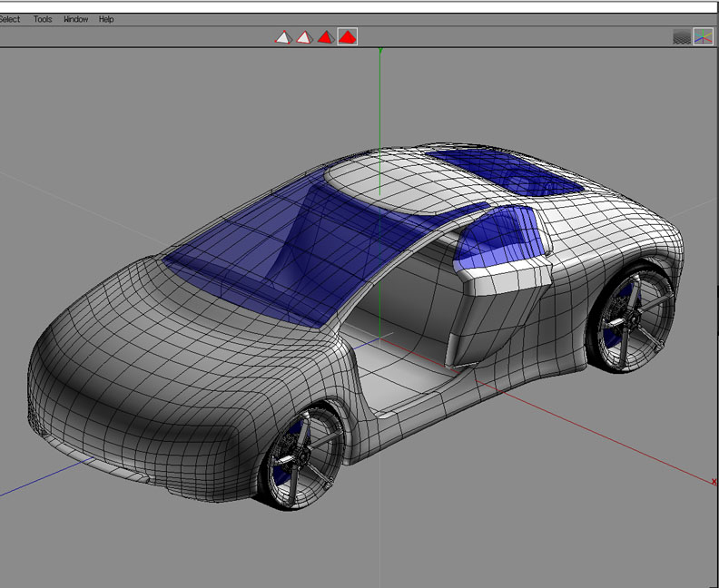Open the Help menu
The height and width of the screenshot is (588, 719).
click(x=106, y=19)
